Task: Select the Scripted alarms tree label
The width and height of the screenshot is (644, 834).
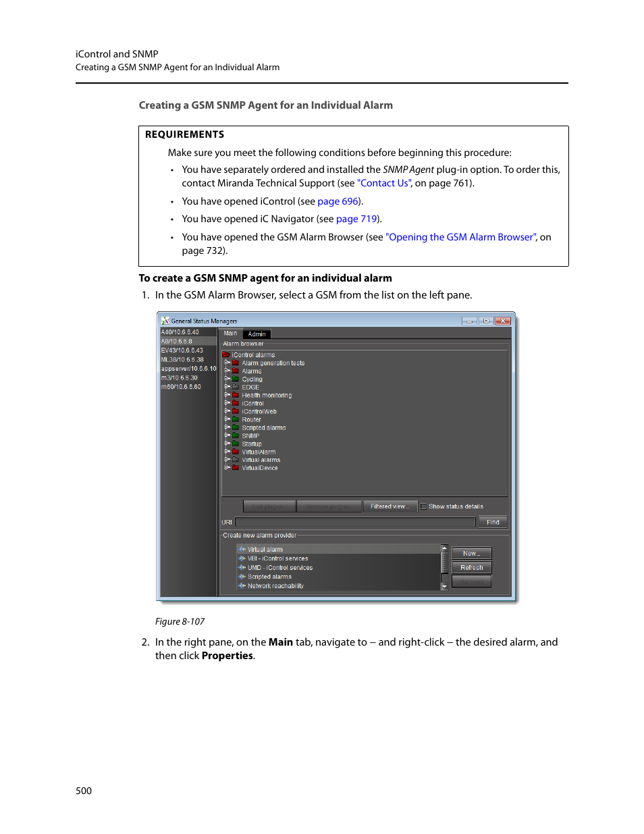Action: click(x=264, y=427)
